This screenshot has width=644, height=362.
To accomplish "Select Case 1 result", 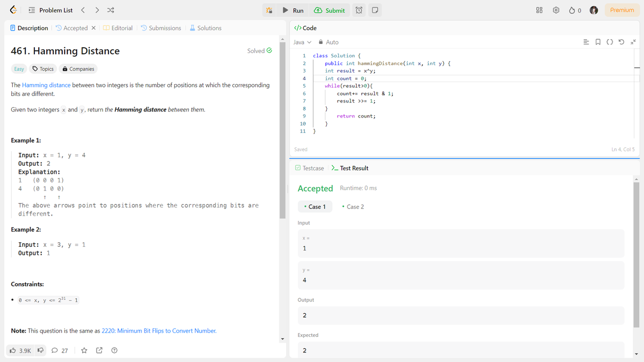I will click(x=315, y=206).
